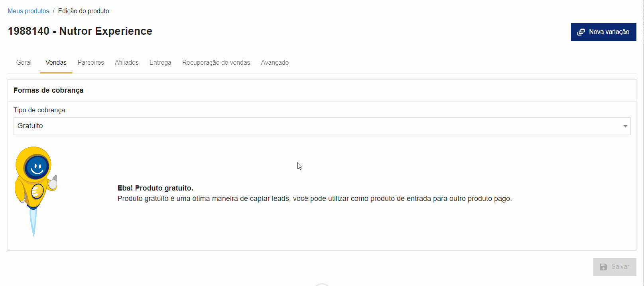This screenshot has width=644, height=286.
Task: Click the Edição do produto breadcrumb text
Action: (x=83, y=11)
